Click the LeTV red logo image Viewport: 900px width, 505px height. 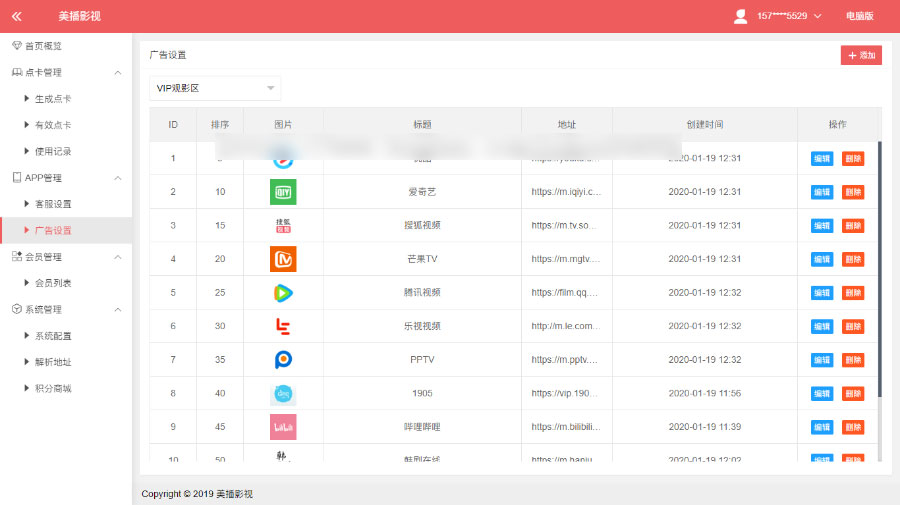[x=283, y=326]
